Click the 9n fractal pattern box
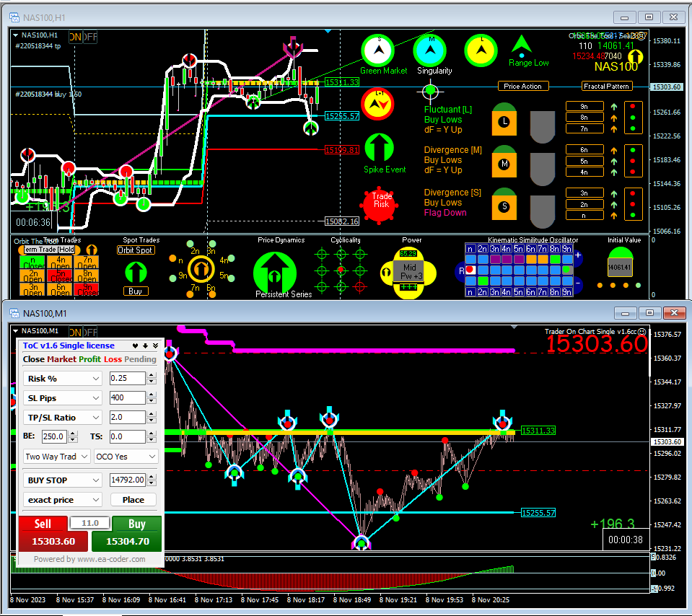 click(584, 106)
